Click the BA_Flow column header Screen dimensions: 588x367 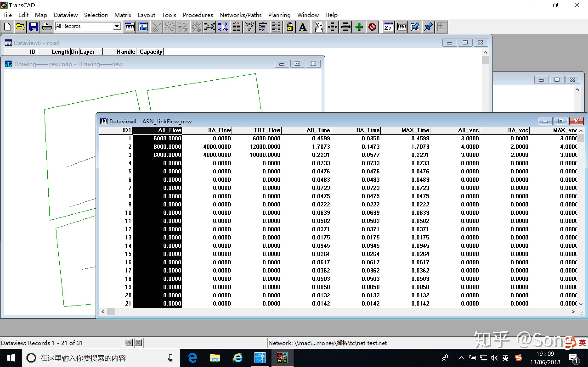[x=219, y=130]
